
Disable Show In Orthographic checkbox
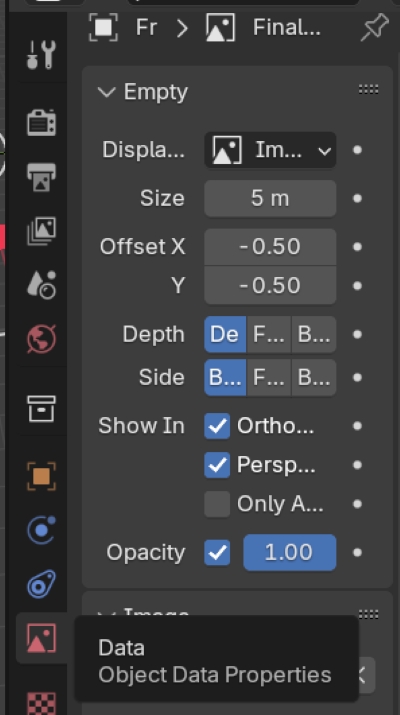click(217, 426)
